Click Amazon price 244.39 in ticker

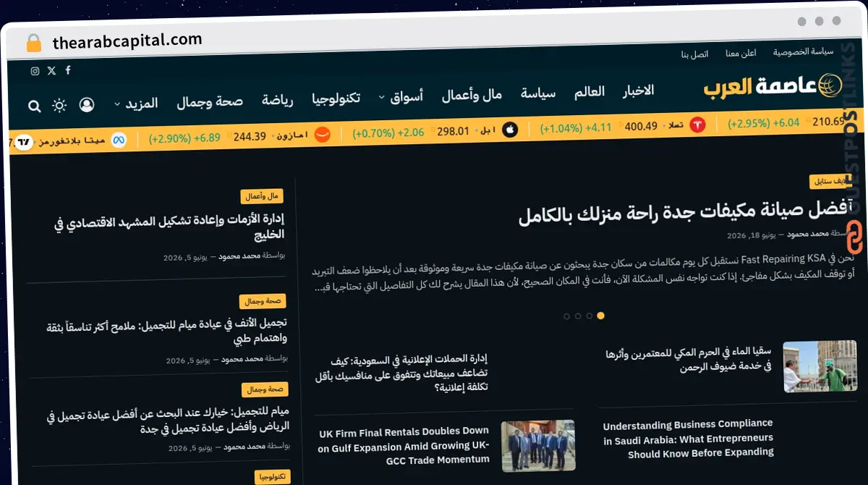coord(250,136)
